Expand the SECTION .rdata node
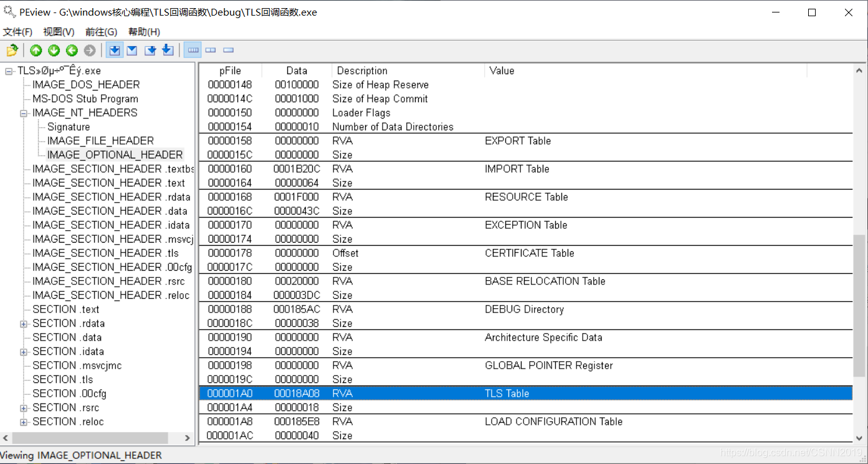 pyautogui.click(x=24, y=324)
